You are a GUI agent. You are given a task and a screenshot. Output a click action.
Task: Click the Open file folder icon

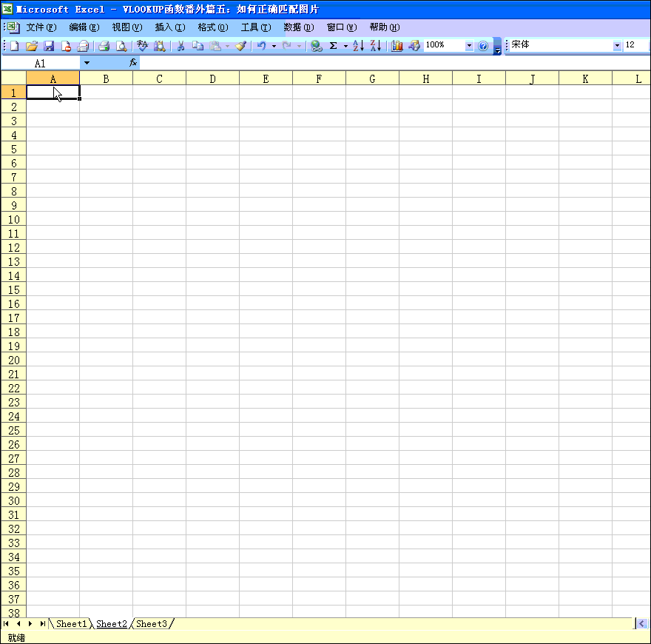32,46
